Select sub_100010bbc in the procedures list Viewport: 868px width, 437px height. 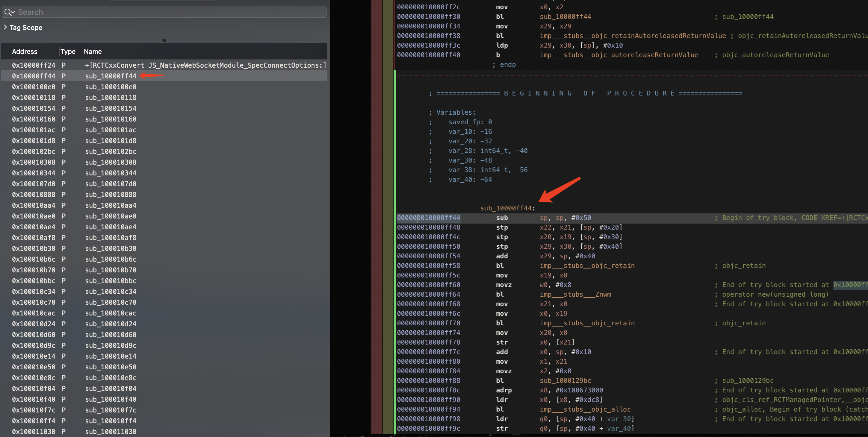(x=164, y=280)
